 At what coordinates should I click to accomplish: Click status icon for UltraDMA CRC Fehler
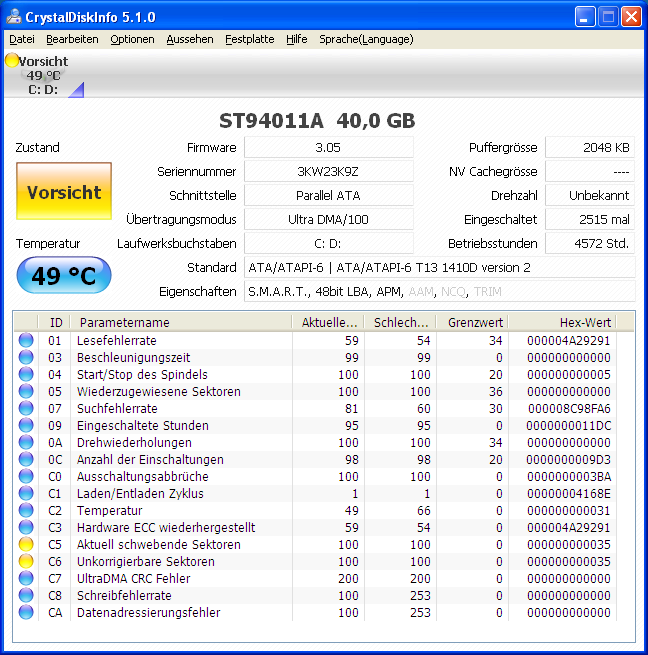[x=26, y=578]
